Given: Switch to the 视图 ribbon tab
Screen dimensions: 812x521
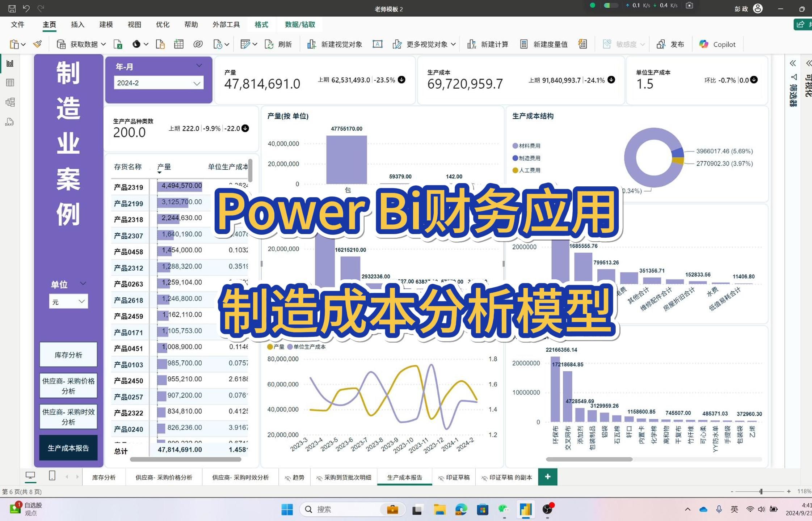Looking at the screenshot, I should coord(134,25).
